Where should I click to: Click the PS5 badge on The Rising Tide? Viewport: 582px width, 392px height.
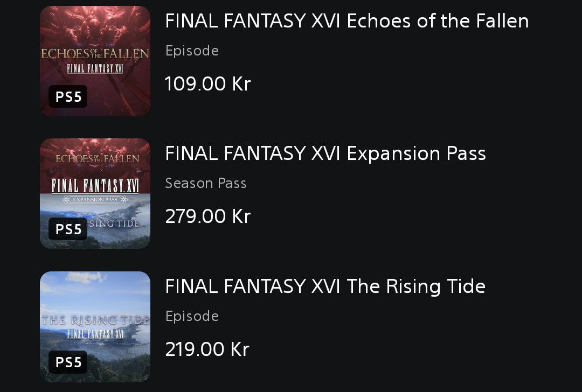[x=68, y=362]
